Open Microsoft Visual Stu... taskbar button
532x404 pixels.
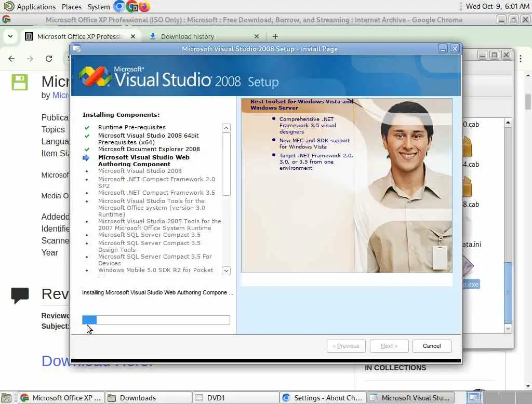click(x=410, y=398)
